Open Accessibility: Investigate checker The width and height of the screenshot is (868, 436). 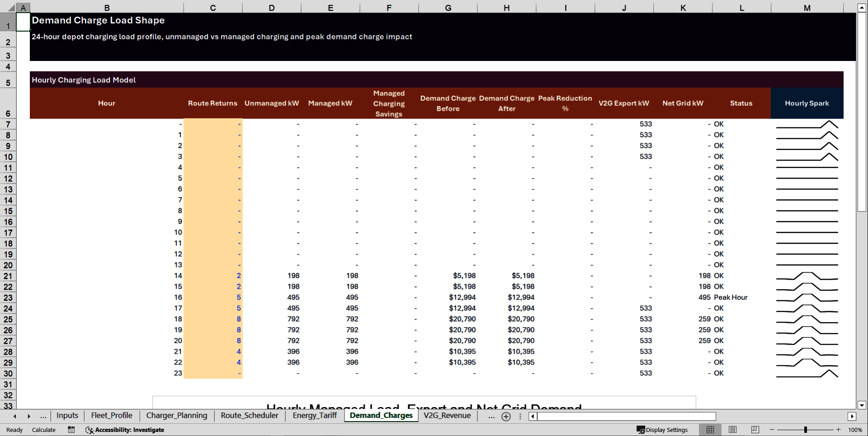125,430
